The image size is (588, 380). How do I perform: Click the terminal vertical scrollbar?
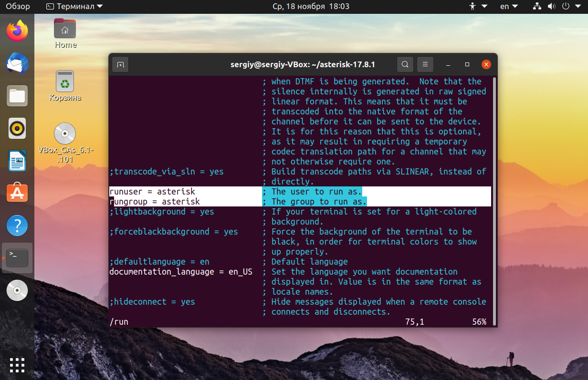coord(494,201)
